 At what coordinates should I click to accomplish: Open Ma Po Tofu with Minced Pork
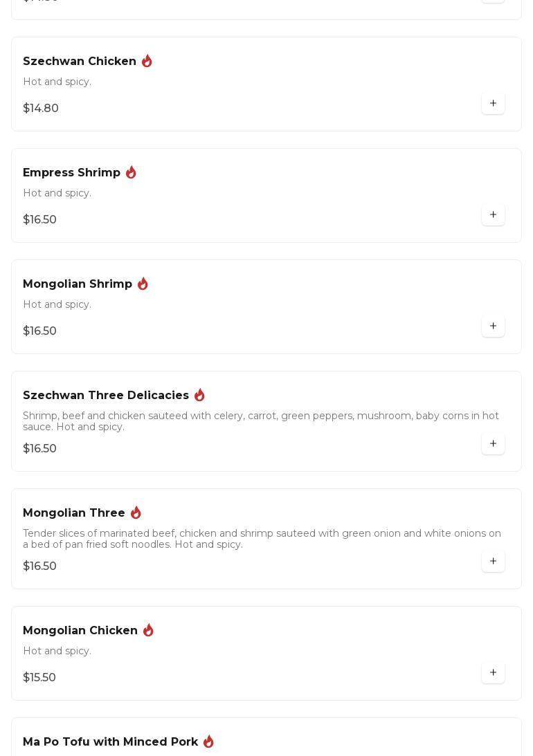coord(111,742)
